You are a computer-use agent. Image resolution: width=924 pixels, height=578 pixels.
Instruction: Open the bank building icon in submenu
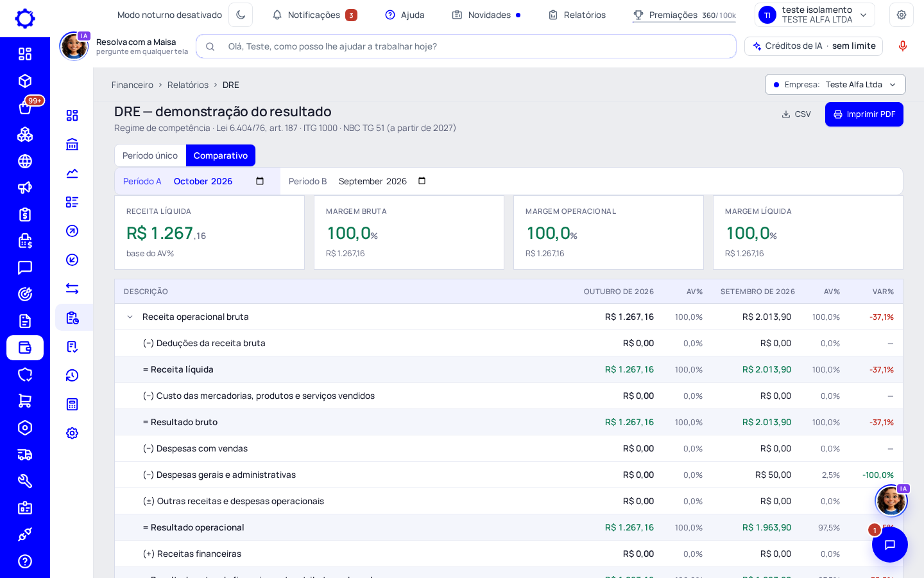73,144
